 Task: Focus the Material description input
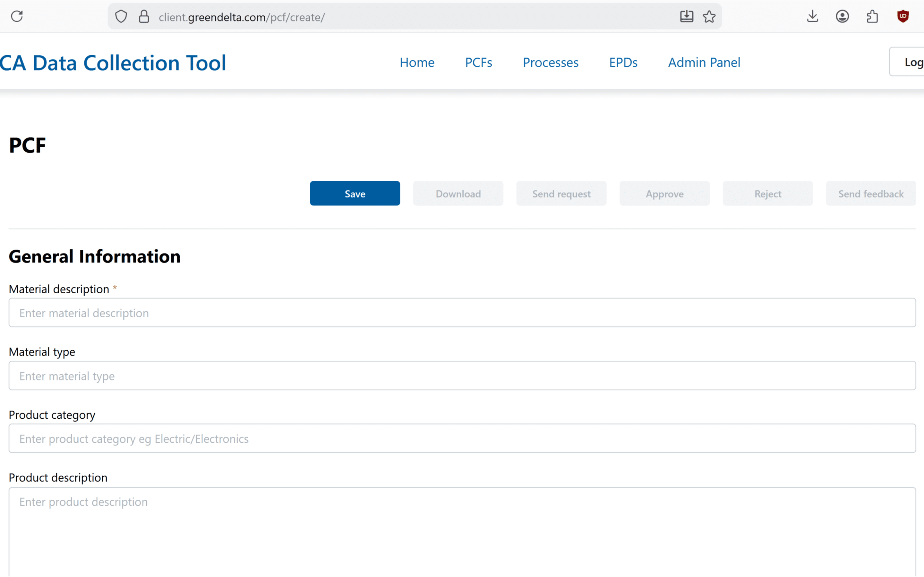point(462,313)
